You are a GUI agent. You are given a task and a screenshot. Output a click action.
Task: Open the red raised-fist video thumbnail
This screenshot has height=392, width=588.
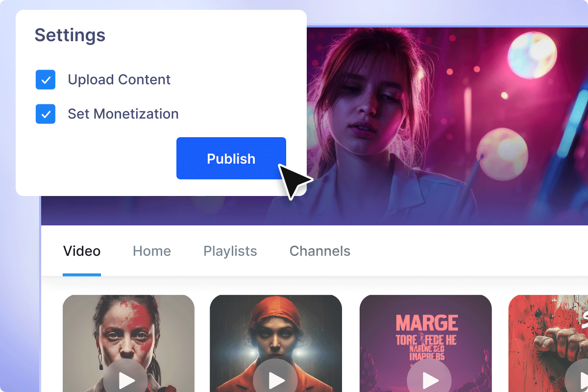[548, 343]
